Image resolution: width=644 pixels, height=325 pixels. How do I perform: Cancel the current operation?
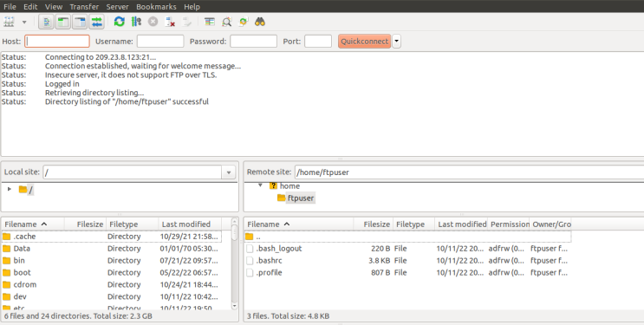(x=153, y=22)
